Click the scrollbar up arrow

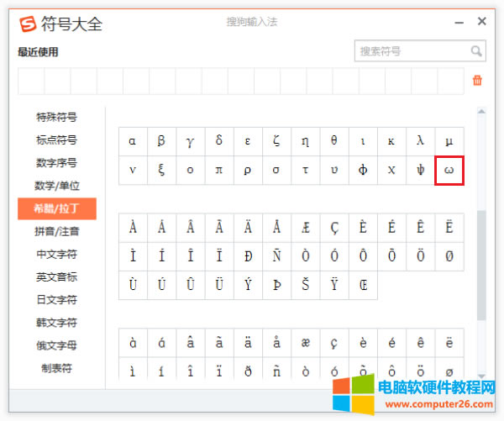pyautogui.click(x=481, y=111)
